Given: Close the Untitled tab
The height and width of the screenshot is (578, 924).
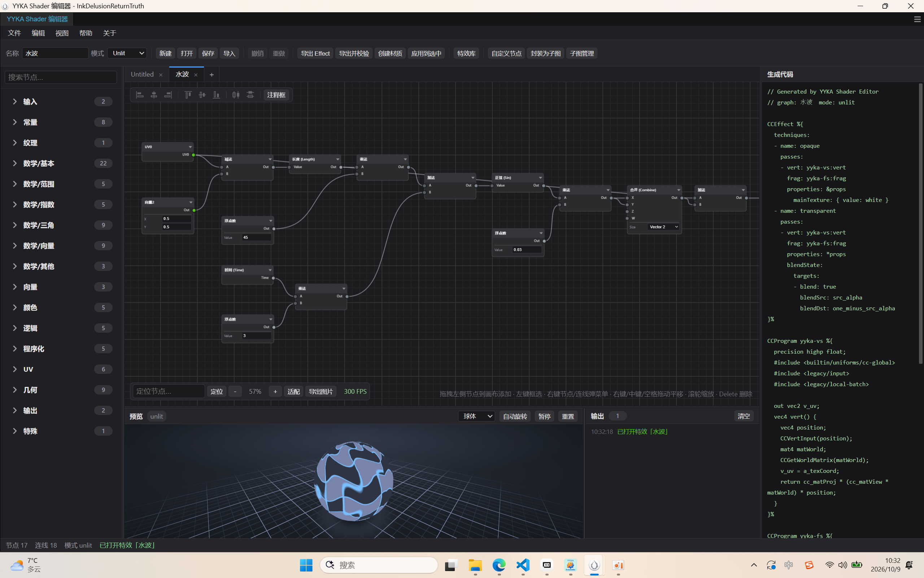Looking at the screenshot, I should [161, 75].
